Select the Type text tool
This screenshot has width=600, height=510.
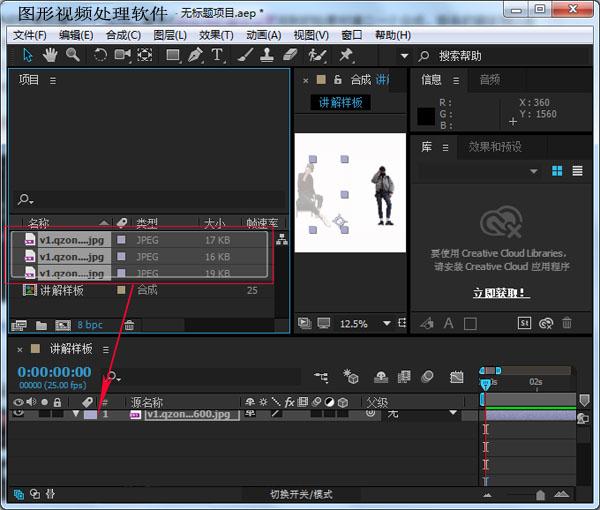tap(217, 55)
